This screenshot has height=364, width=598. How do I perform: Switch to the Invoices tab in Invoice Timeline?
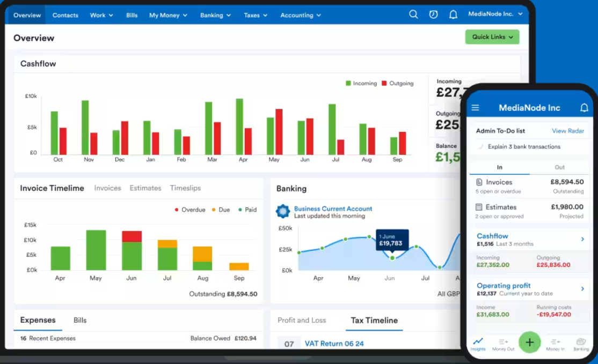tap(107, 188)
